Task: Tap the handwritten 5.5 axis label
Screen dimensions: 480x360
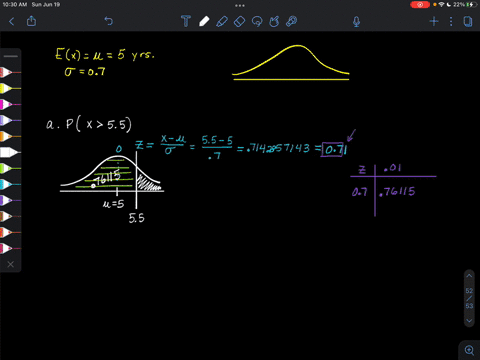Action: [x=137, y=218]
